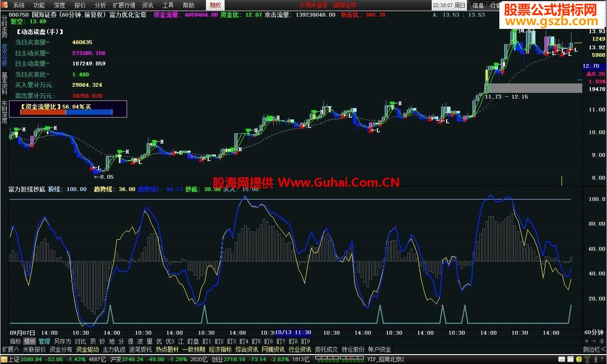Open the 一致预期 tab

click(193, 349)
